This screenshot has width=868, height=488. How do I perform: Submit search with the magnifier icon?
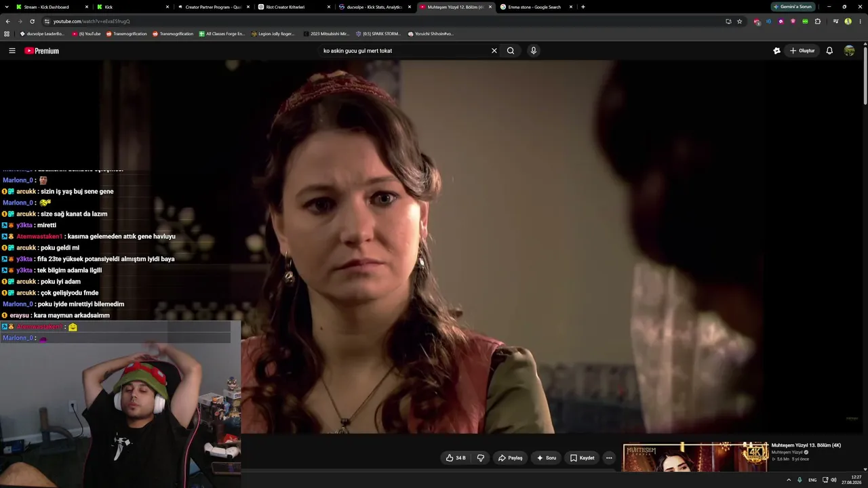point(511,51)
